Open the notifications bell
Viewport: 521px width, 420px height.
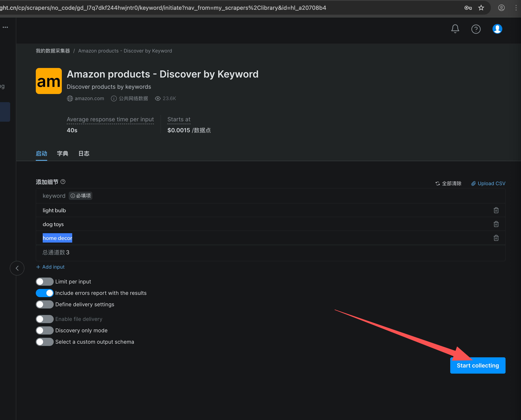point(455,29)
